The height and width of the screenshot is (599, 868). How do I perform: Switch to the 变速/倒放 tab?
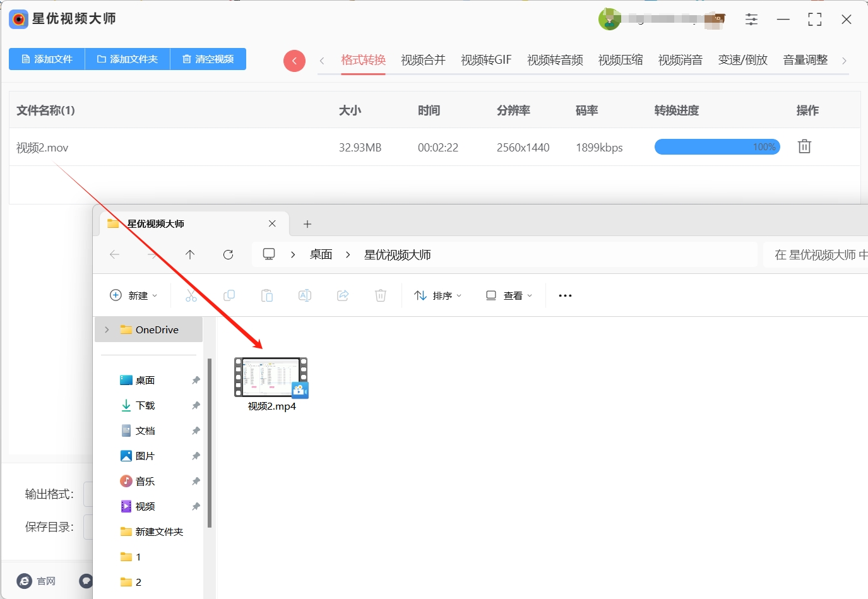742,60
